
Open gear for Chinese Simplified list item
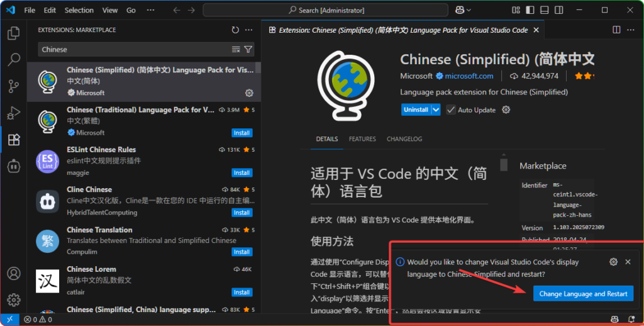[x=249, y=93]
